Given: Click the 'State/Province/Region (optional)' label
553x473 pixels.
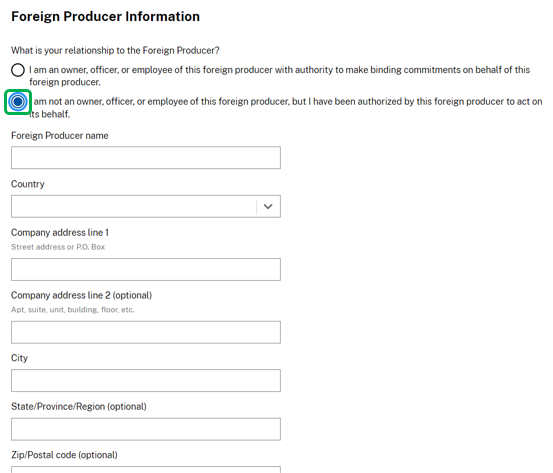Looking at the screenshot, I should click(79, 406).
